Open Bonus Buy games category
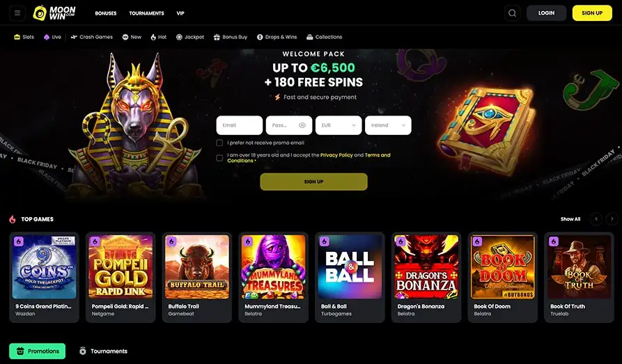The image size is (622, 364). coord(231,37)
